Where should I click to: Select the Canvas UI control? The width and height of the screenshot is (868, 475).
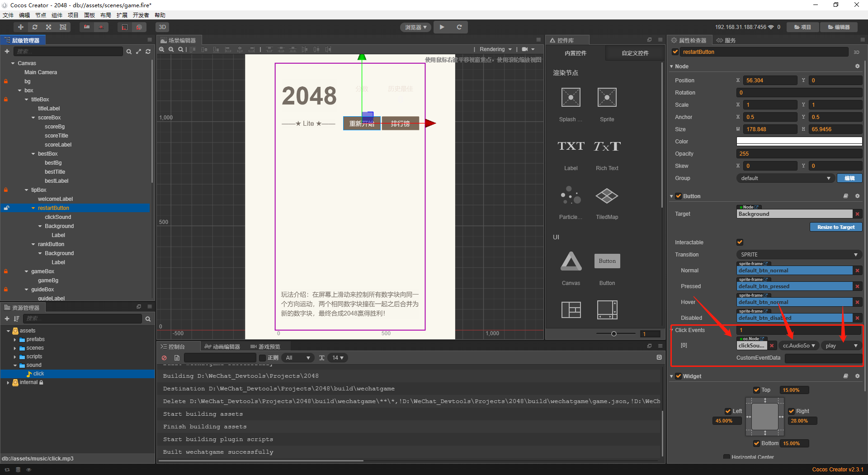571,261
